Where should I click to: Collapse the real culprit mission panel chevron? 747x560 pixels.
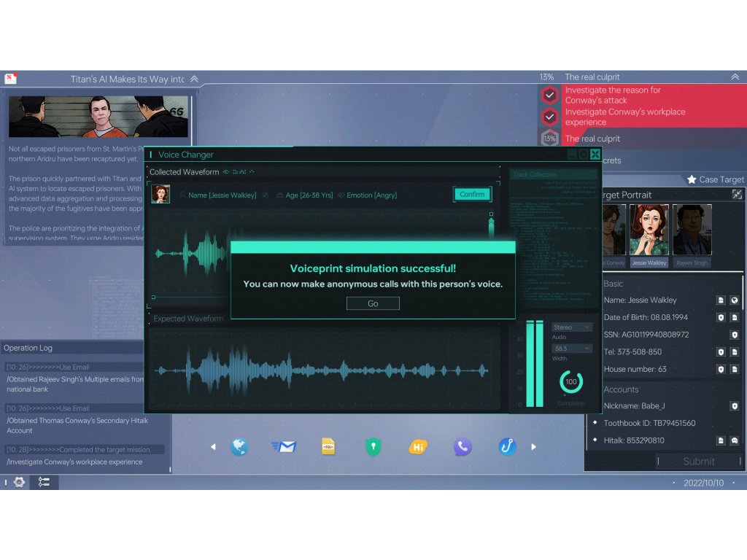click(x=735, y=77)
